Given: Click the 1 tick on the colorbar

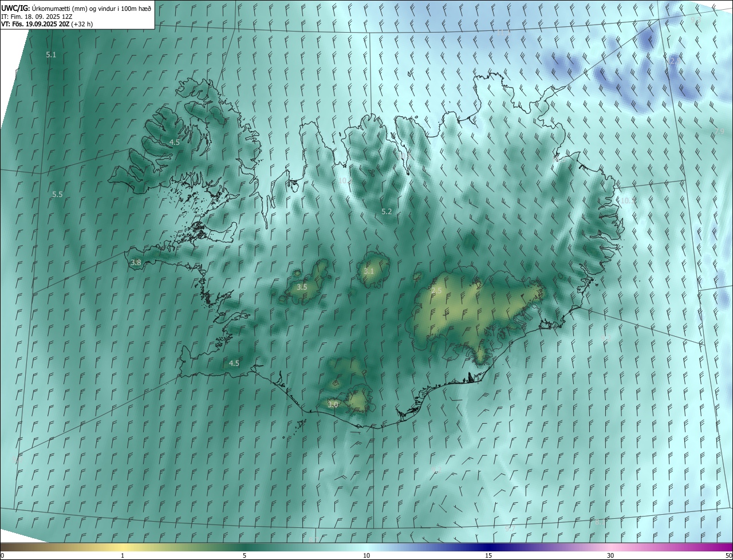Looking at the screenshot, I should pyautogui.click(x=123, y=556).
